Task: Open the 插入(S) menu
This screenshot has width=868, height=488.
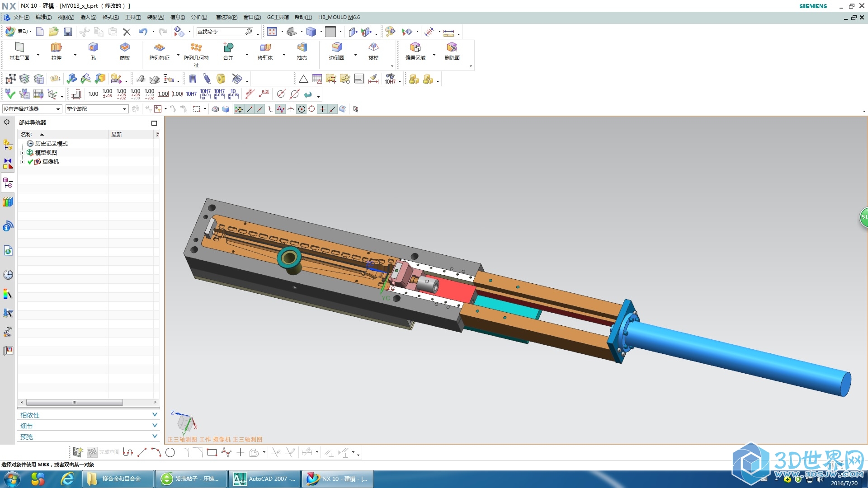Action: (88, 17)
